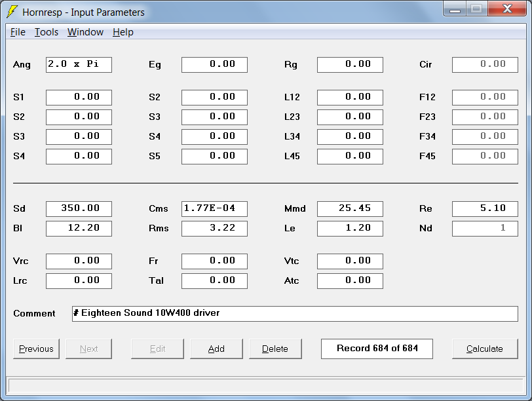Click the Eg input field
The width and height of the screenshot is (532, 401).
click(x=214, y=65)
